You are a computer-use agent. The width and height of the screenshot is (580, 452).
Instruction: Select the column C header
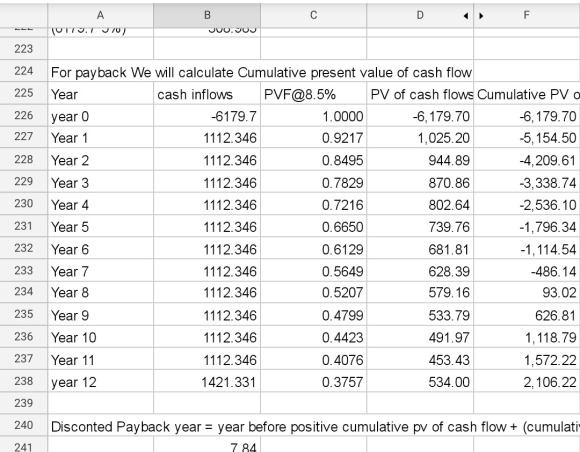(x=313, y=15)
